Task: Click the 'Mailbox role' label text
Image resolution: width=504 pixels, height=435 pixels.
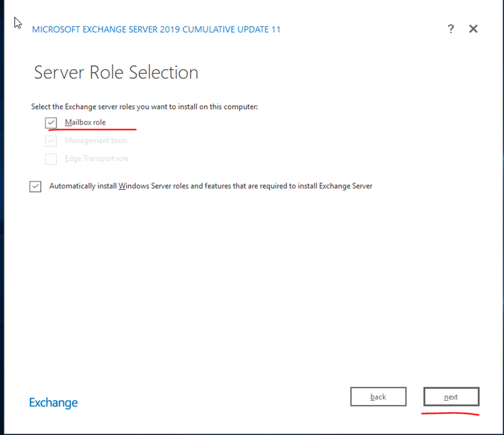Action: pyautogui.click(x=85, y=122)
